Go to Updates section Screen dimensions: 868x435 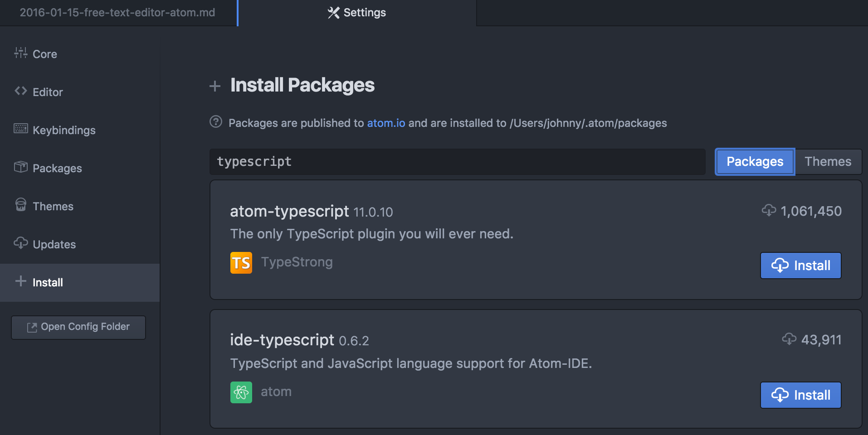point(80,244)
